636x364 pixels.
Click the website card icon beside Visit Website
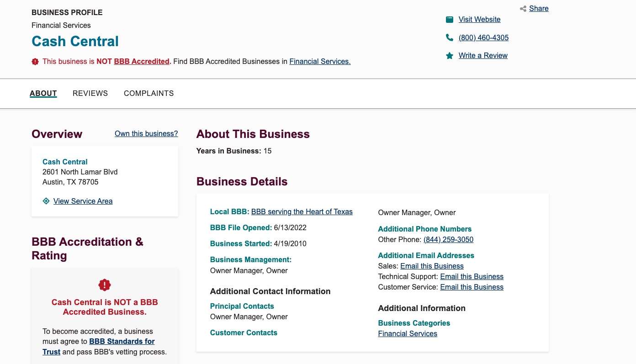click(x=449, y=19)
